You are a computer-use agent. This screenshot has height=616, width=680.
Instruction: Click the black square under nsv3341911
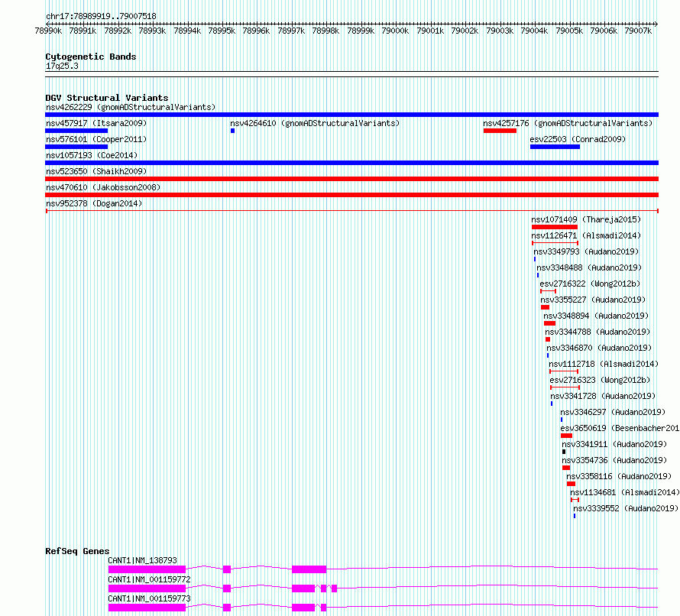564,452
